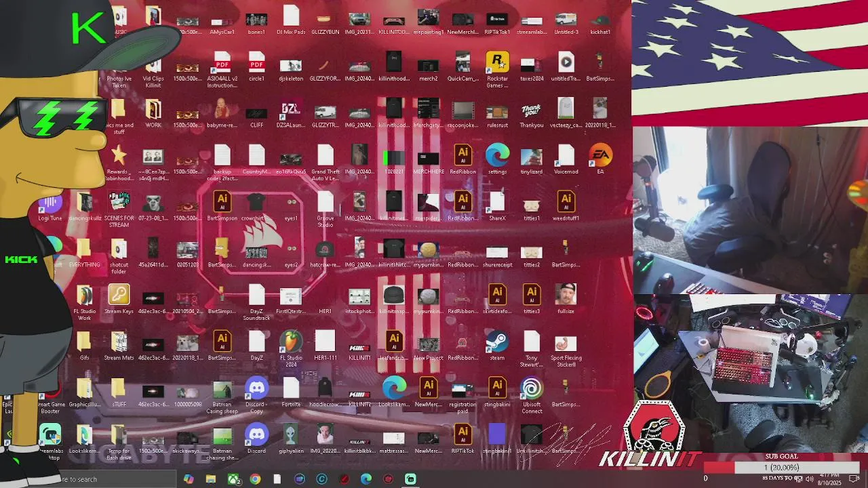
Task: Open the DZSALauncher shortcut
Action: [x=291, y=109]
